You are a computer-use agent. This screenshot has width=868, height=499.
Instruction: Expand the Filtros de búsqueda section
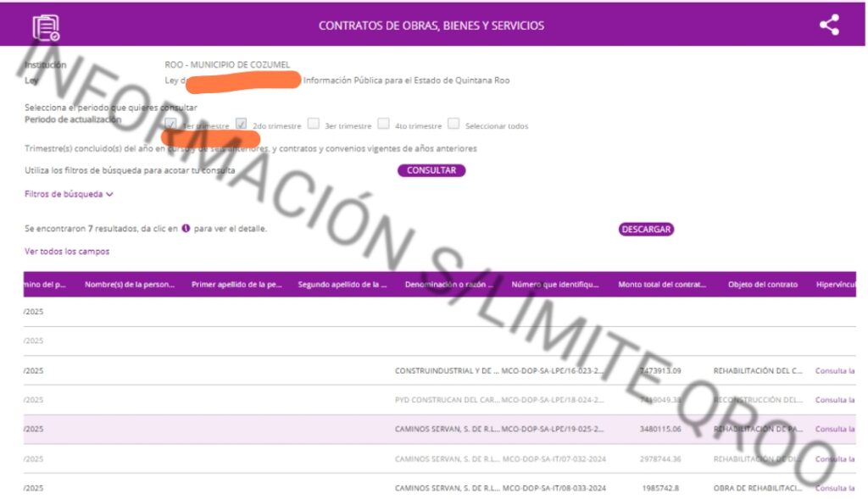(69, 194)
